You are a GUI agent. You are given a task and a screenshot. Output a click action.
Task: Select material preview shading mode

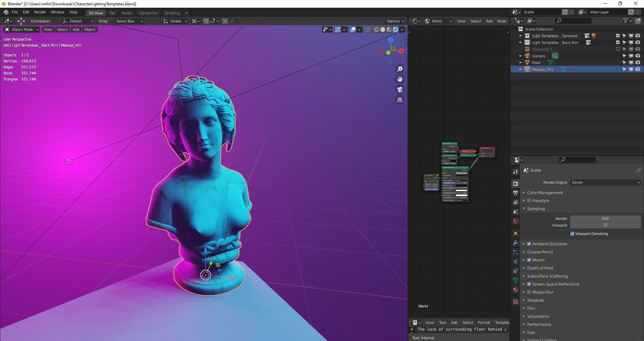click(389, 30)
